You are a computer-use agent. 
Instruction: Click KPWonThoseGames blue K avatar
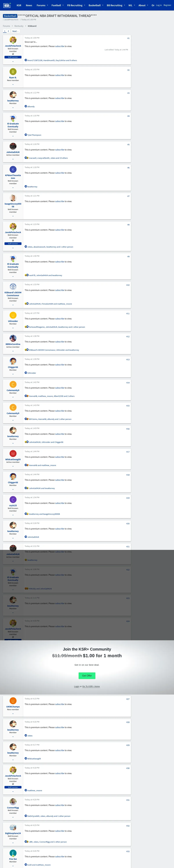click(x=13, y=170)
